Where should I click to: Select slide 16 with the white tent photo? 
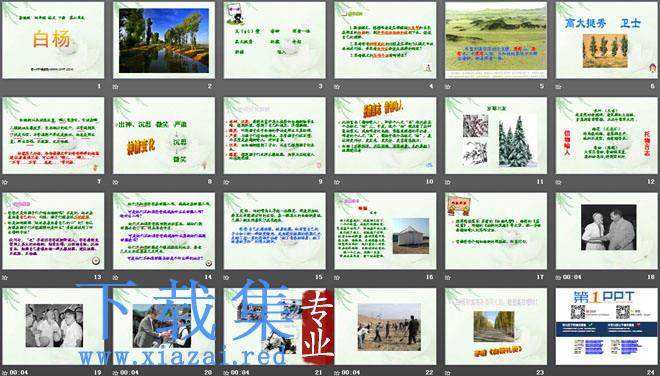[385, 231]
